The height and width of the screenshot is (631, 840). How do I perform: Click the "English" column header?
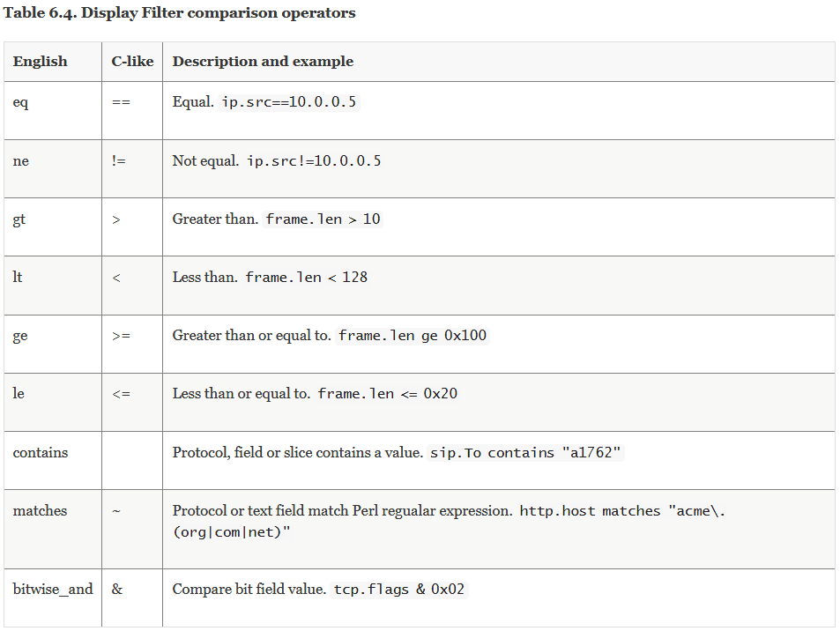pyautogui.click(x=40, y=62)
